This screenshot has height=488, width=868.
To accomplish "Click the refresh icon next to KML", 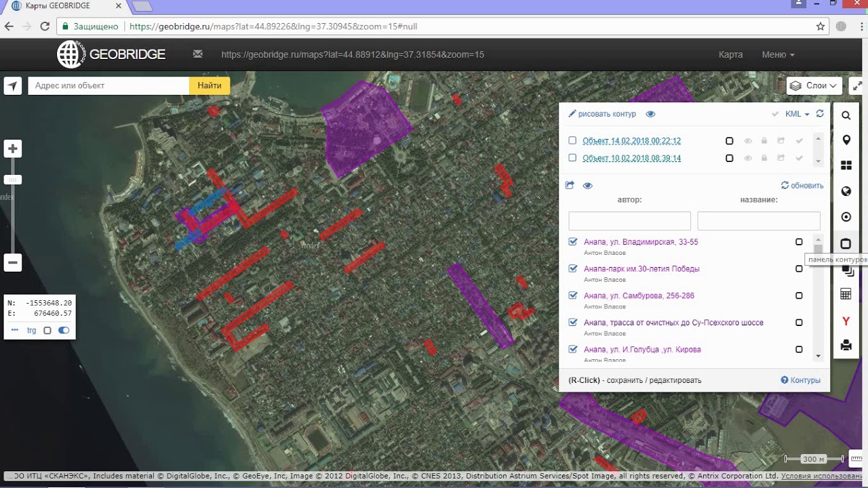I will tap(820, 114).
